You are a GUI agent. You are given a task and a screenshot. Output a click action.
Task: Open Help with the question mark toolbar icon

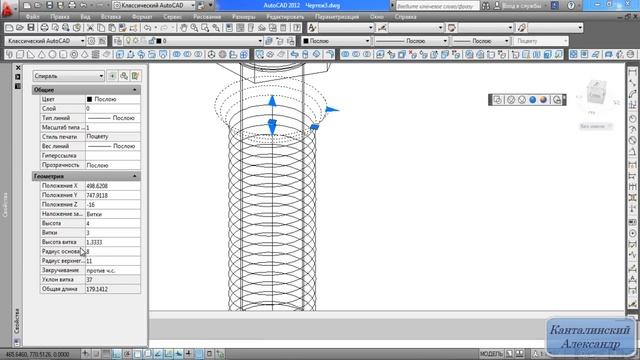(x=297, y=28)
